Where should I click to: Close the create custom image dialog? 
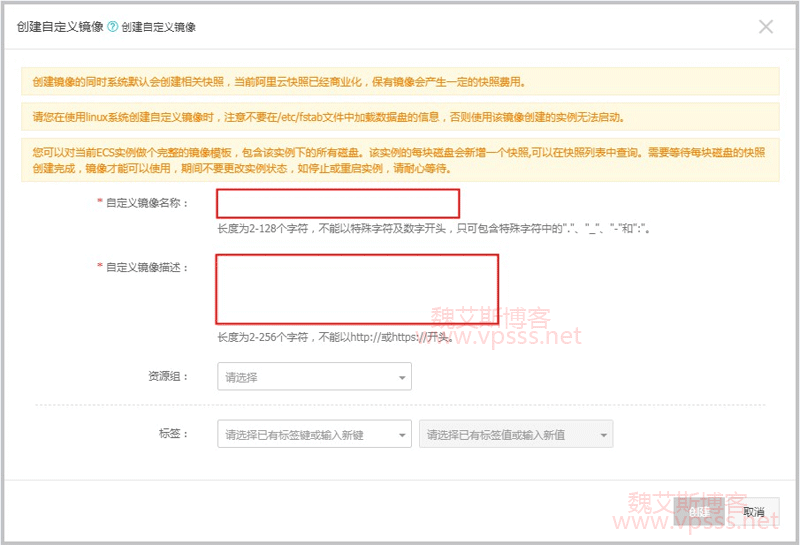pos(765,27)
